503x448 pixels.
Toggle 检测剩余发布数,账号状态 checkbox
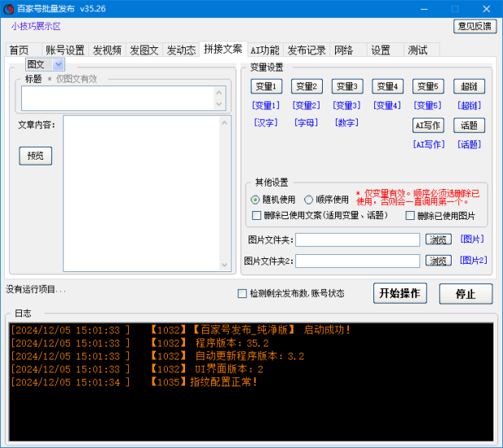[242, 293]
